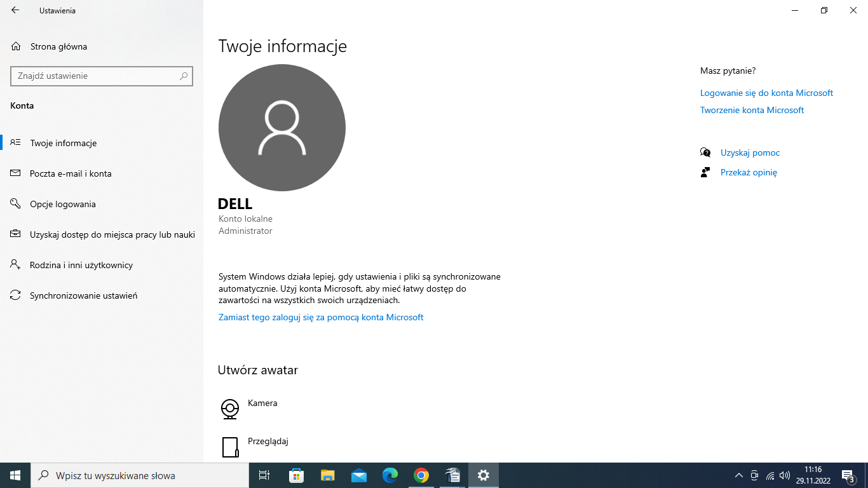Show hidden system tray icons chevron
This screenshot has height=488, width=868.
point(738,475)
